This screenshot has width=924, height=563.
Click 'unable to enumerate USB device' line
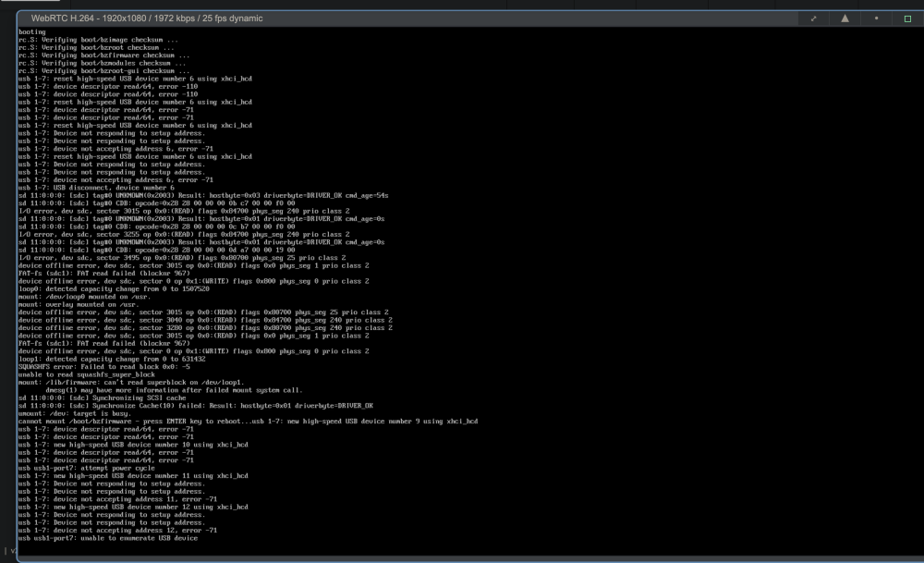click(108, 538)
